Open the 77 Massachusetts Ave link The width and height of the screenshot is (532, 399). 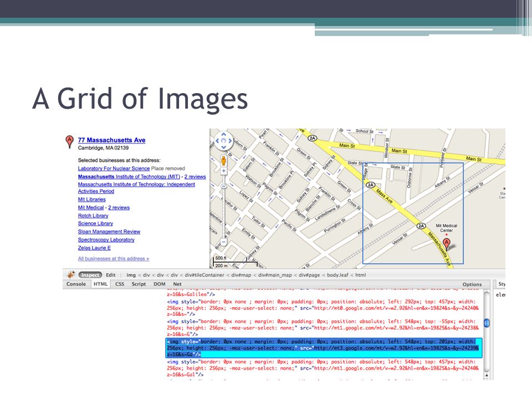111,140
